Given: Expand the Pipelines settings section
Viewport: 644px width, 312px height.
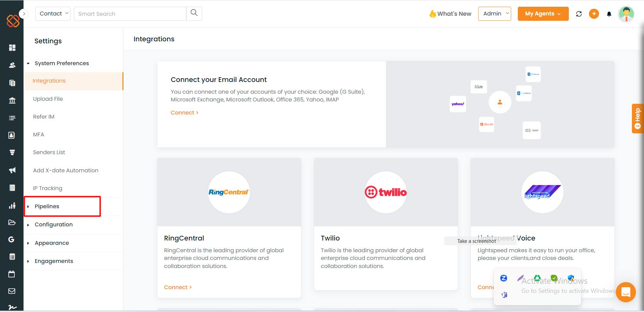Looking at the screenshot, I should click(47, 206).
